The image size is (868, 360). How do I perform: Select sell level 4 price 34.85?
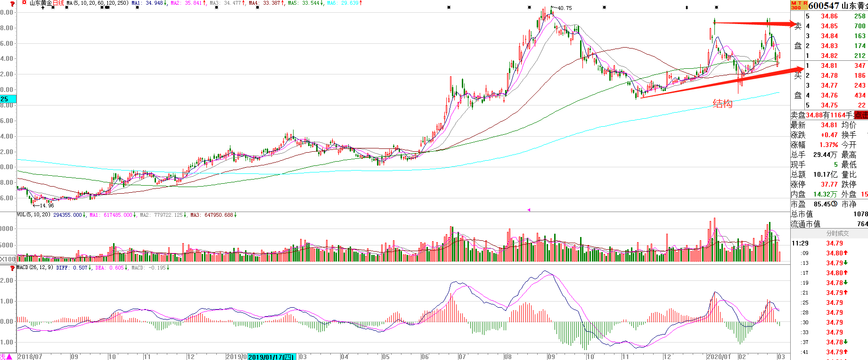pyautogui.click(x=829, y=26)
